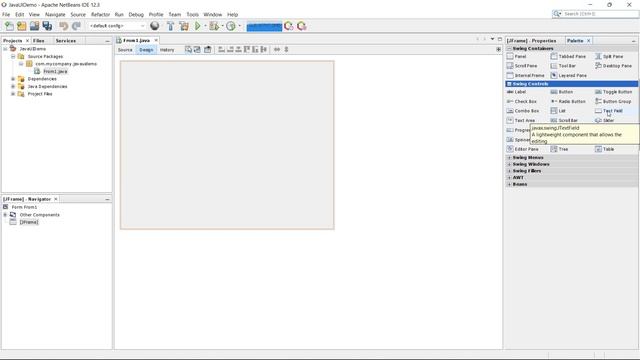Screen dimensions: 640x360
Task: Click the Debug Project icon
Action: click(214, 26)
